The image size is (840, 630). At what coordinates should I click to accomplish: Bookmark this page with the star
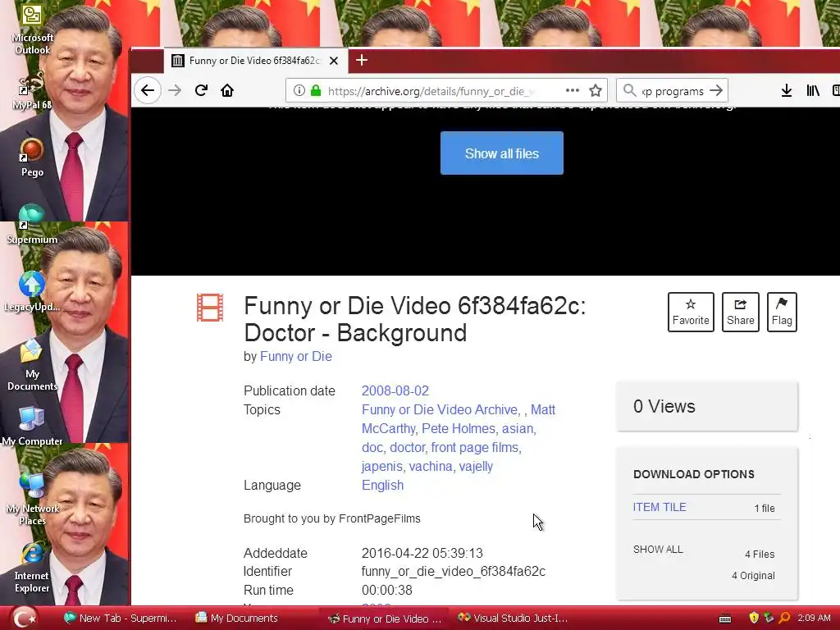tap(596, 90)
